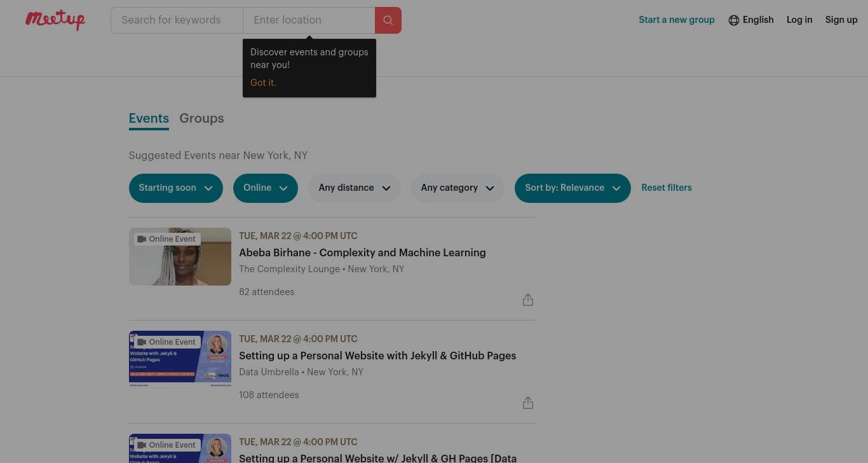
Task: Click the Meetup logo
Action: tap(55, 20)
